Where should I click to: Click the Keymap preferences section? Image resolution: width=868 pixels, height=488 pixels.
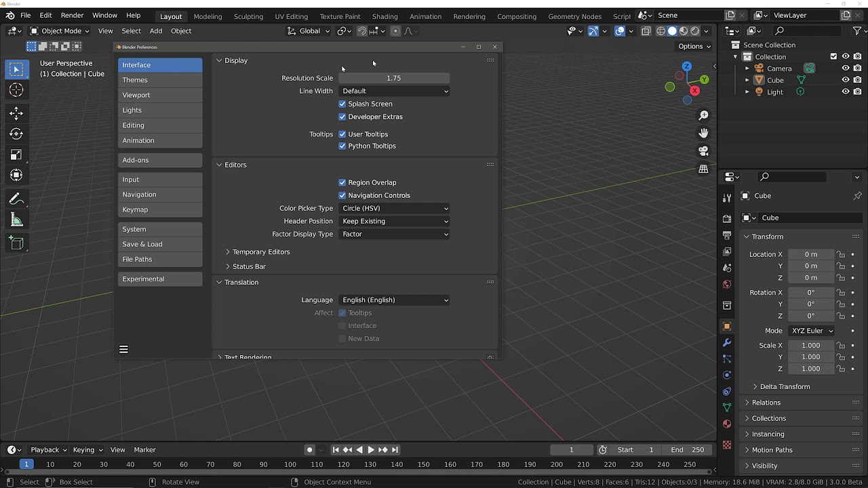(x=160, y=209)
